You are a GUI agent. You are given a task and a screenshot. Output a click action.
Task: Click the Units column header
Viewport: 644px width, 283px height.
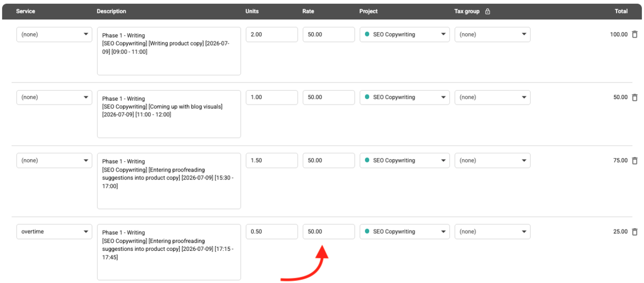(252, 11)
